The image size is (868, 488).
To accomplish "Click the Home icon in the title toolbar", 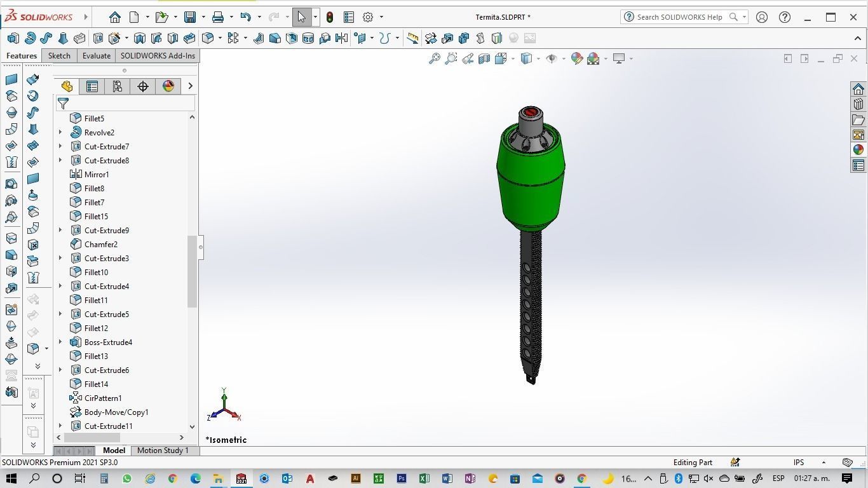I will click(115, 17).
